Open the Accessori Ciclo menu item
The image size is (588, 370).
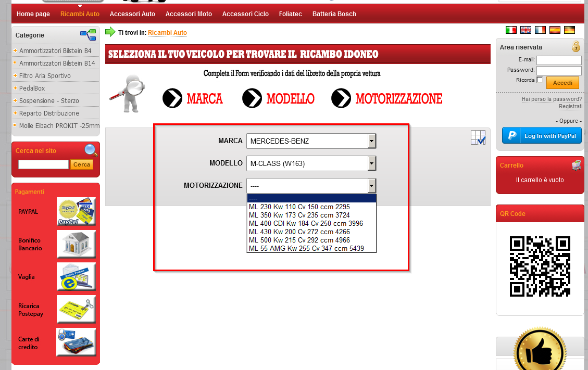click(245, 14)
